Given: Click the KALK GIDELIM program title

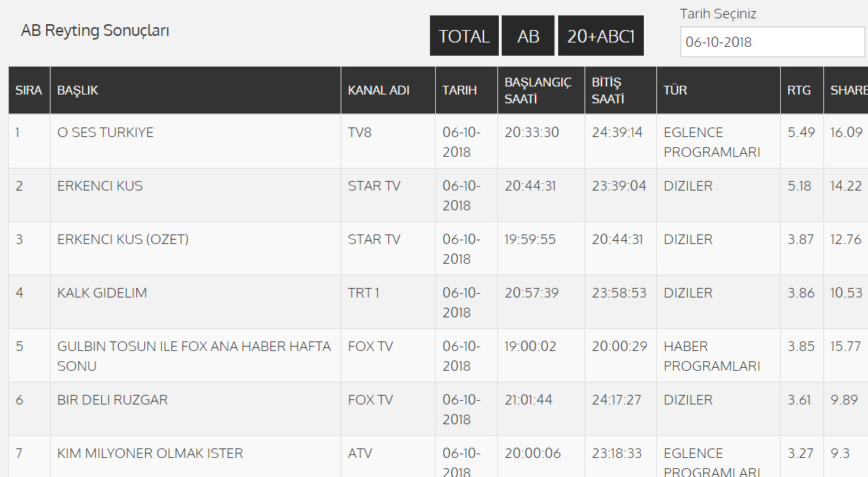Looking at the screenshot, I should coord(102,293).
